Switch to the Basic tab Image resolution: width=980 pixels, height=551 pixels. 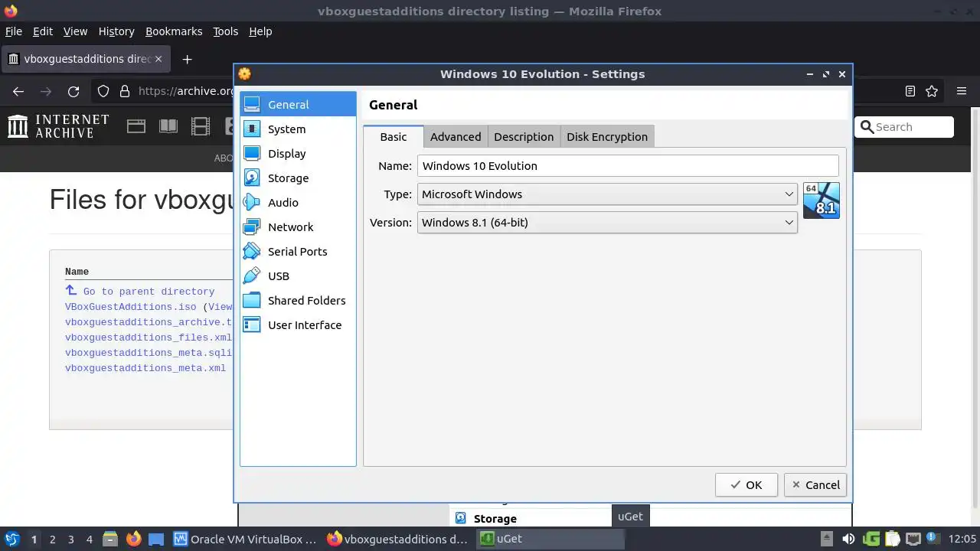[394, 137]
